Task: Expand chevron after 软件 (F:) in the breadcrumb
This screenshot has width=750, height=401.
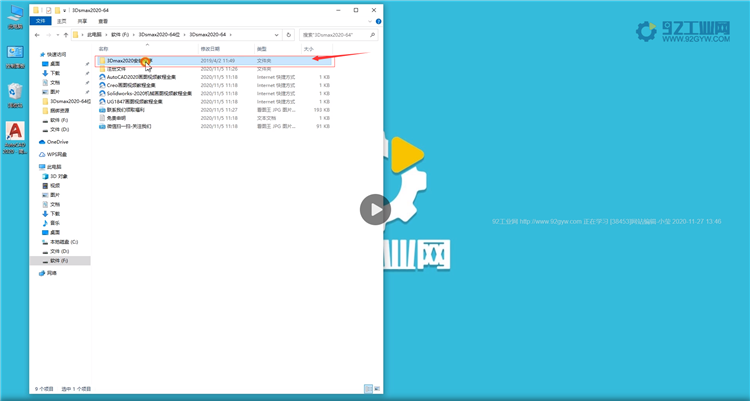Action: point(134,35)
